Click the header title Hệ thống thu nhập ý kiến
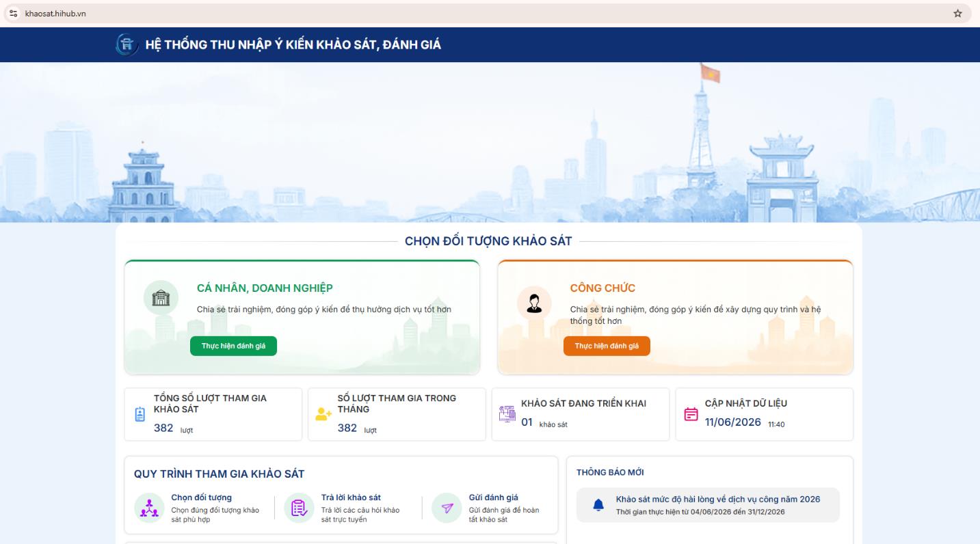The height and width of the screenshot is (544, 980). [x=293, y=45]
